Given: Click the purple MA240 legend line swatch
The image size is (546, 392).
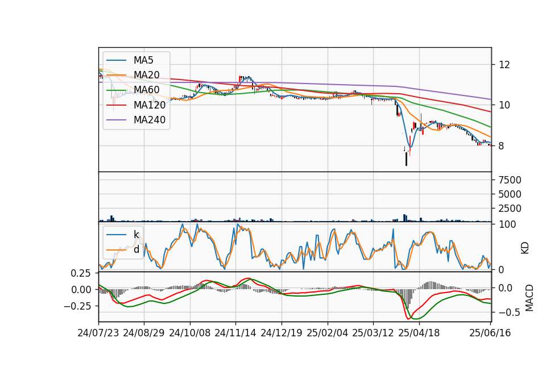Looking at the screenshot, I should point(117,120).
